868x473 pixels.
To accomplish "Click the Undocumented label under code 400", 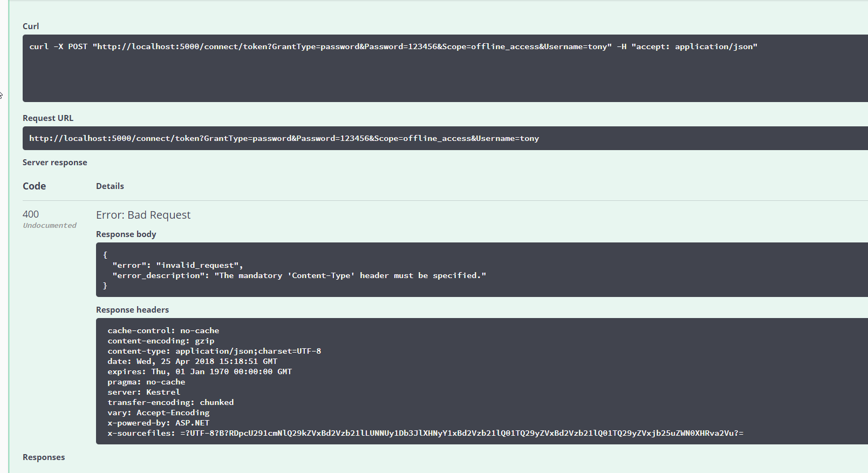I will pyautogui.click(x=50, y=225).
